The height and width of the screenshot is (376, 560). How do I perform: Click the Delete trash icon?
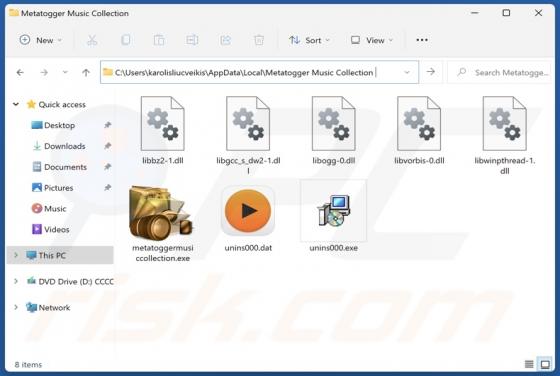pos(259,40)
